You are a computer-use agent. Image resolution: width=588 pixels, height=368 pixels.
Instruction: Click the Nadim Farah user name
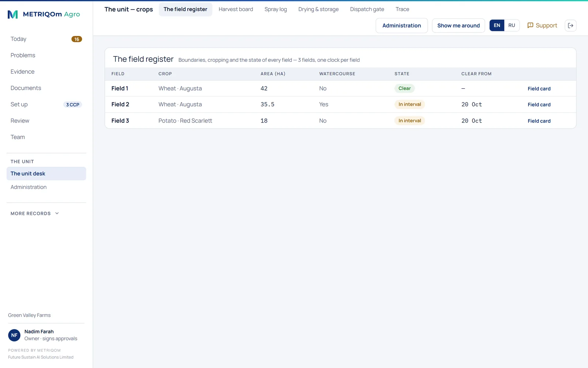pos(39,332)
